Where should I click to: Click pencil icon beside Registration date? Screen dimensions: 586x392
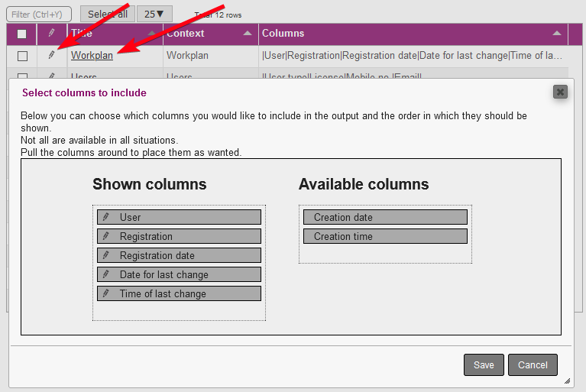pyautogui.click(x=106, y=256)
